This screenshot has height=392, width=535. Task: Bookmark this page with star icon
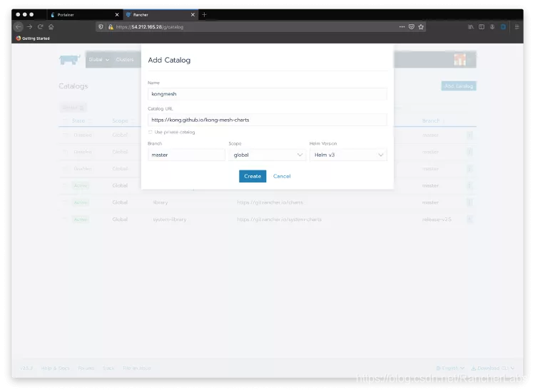(x=421, y=26)
